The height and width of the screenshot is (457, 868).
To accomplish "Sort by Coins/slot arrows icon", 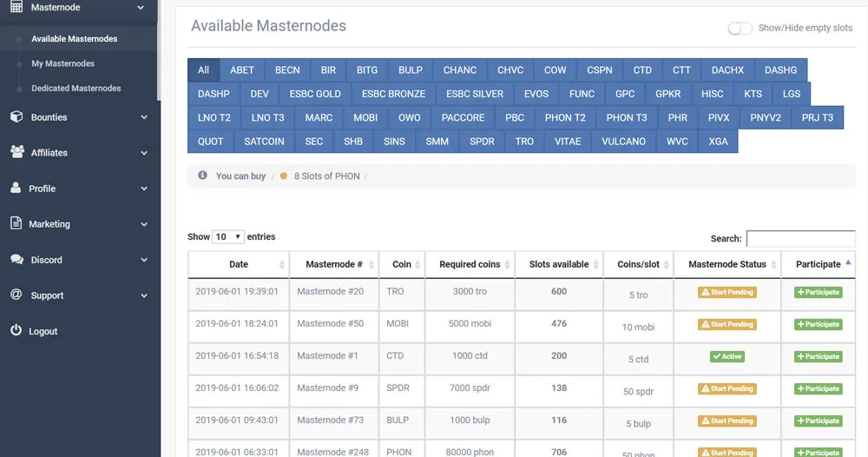I will click(x=666, y=265).
